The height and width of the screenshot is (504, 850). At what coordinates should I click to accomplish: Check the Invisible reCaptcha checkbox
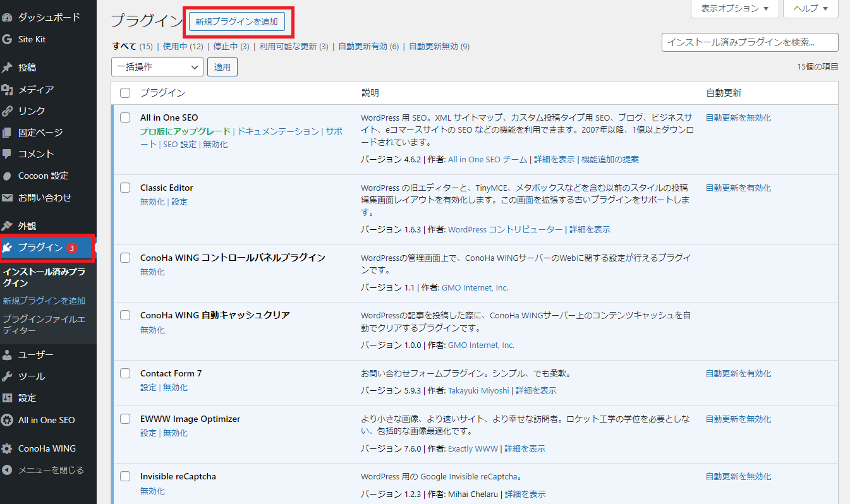[125, 476]
